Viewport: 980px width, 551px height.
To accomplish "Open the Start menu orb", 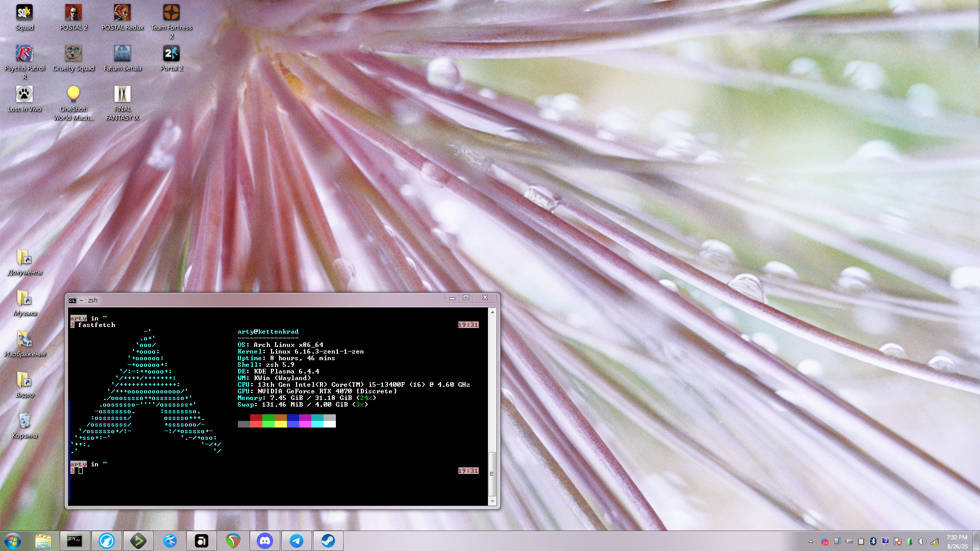I will pos(13,541).
